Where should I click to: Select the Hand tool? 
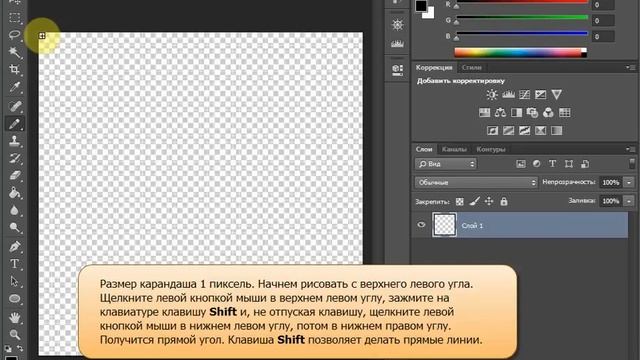(15, 317)
